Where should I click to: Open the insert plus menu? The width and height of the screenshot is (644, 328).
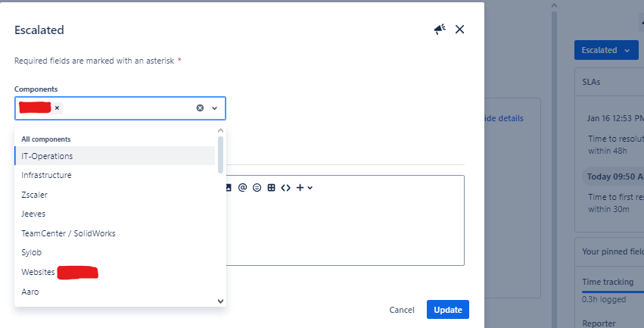(x=304, y=187)
